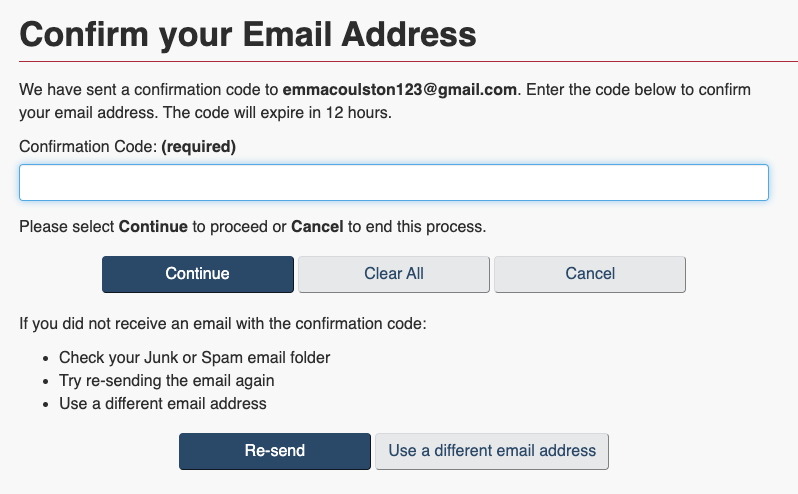Screen dimensions: 798x494
Task: Click the Use a different email bullet text
Action: pos(162,403)
